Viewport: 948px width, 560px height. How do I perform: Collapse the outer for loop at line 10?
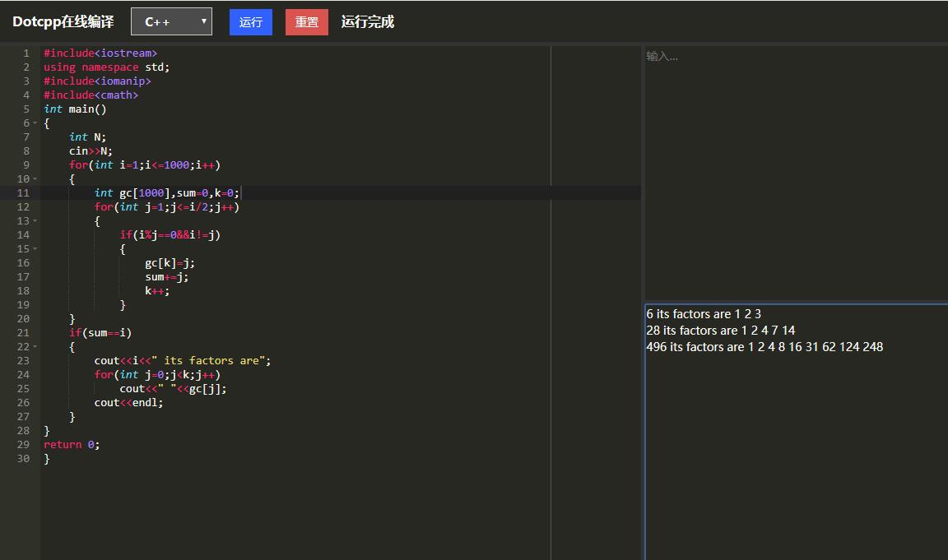pos(35,179)
